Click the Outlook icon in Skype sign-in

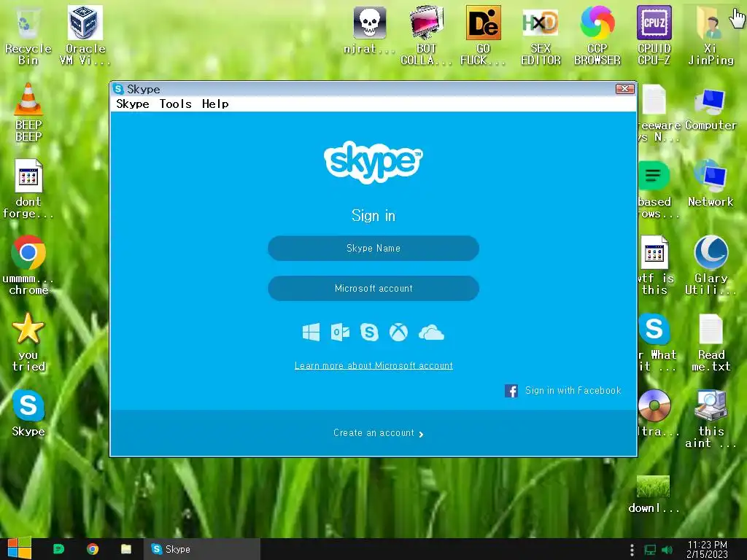[340, 332]
